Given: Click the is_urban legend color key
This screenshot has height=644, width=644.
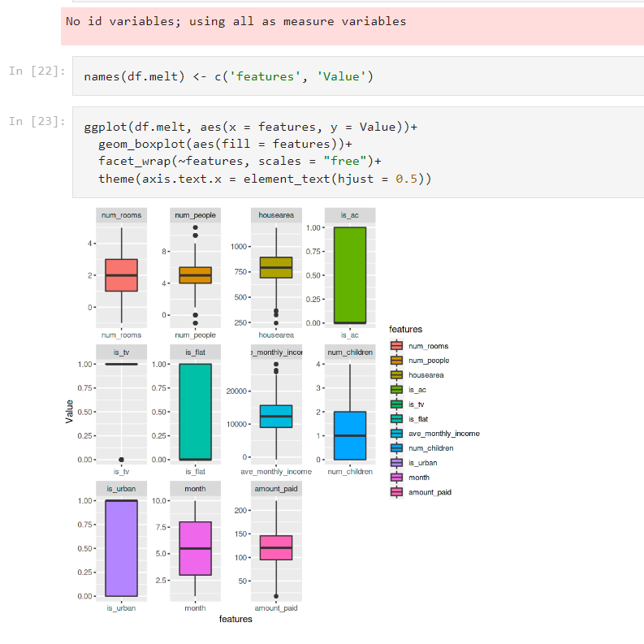Looking at the screenshot, I should 396,463.
